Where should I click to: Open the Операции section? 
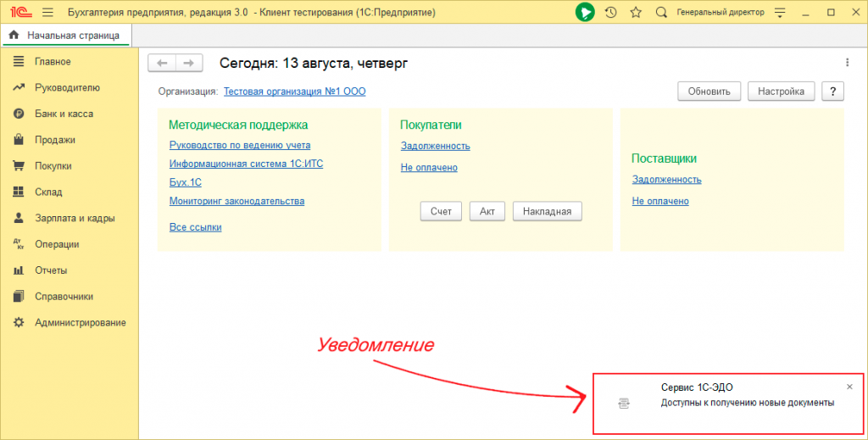[x=57, y=244]
